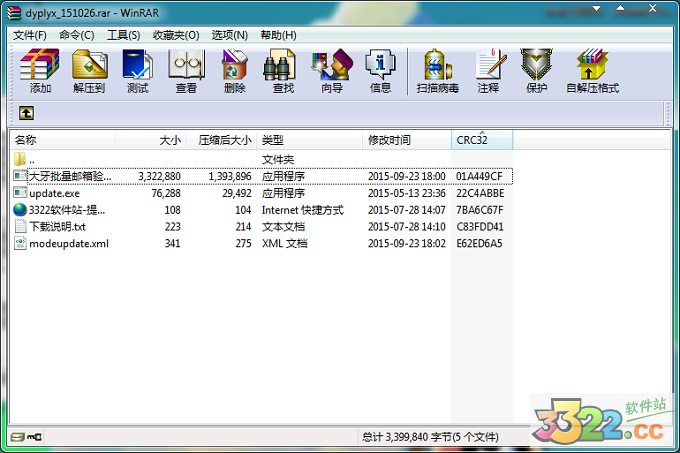The width and height of the screenshot is (680, 453).
Task: Launch the 向导 (Wizard) tool
Action: [332, 65]
